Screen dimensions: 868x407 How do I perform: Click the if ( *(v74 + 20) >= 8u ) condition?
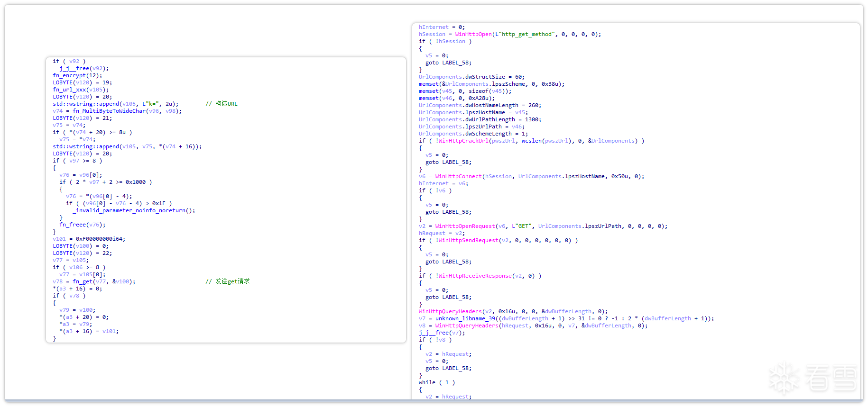click(x=92, y=132)
